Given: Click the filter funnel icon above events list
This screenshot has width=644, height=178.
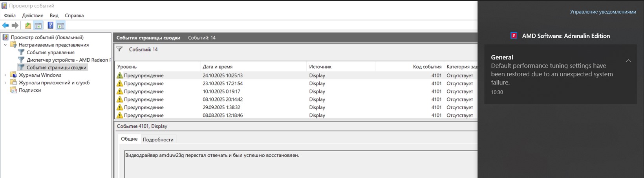Looking at the screenshot, I should click(119, 49).
